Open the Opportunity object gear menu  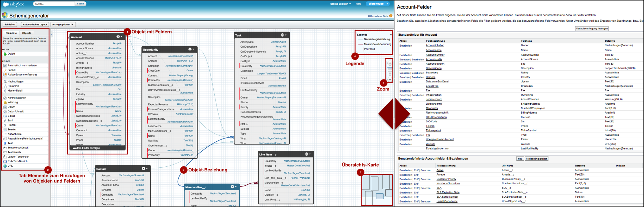coord(191,49)
